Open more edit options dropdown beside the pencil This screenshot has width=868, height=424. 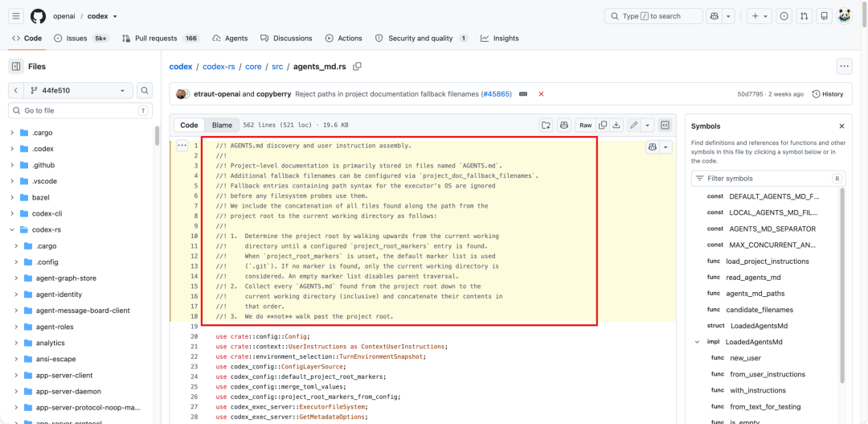coord(648,126)
